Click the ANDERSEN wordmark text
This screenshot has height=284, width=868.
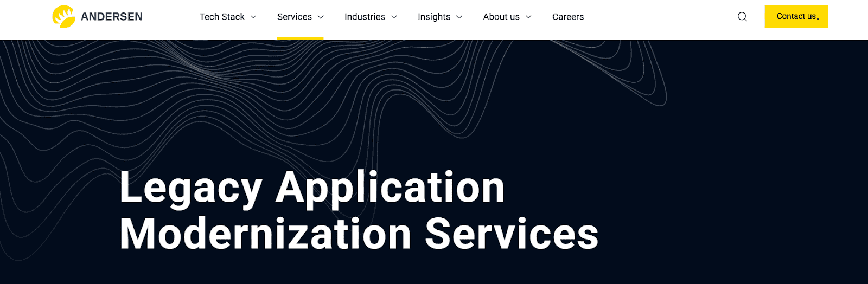(x=112, y=17)
